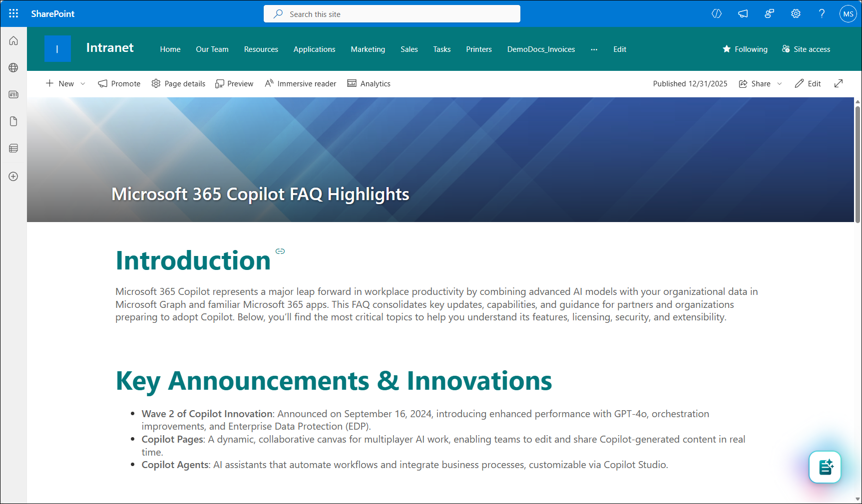The height and width of the screenshot is (504, 862).
Task: Expand the New dropdown chevron
Action: coord(83,84)
